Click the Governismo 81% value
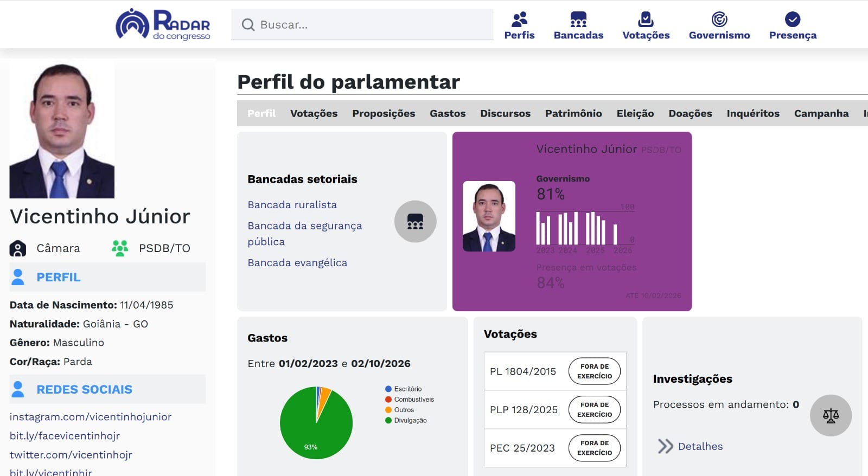The width and height of the screenshot is (868, 476). [551, 194]
